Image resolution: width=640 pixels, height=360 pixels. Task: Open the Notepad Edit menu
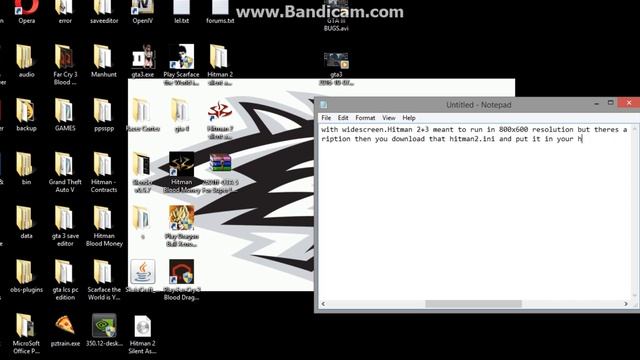coord(343,118)
